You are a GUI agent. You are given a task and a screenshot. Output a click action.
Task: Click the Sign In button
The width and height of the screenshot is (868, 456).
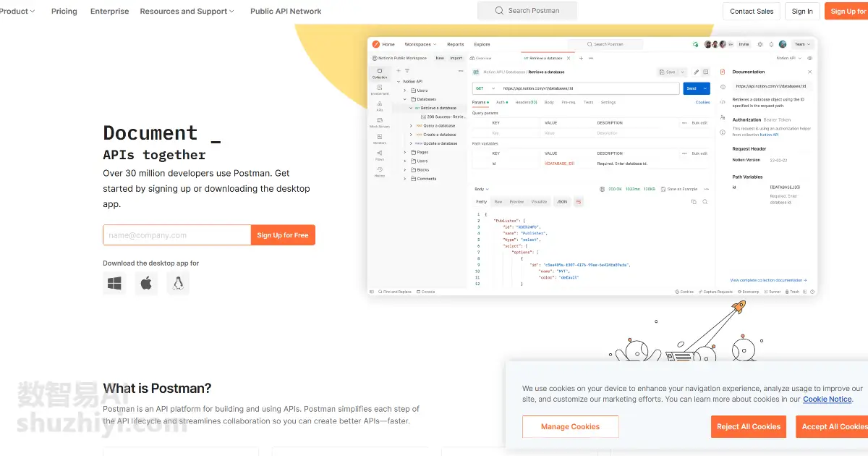[x=802, y=11]
